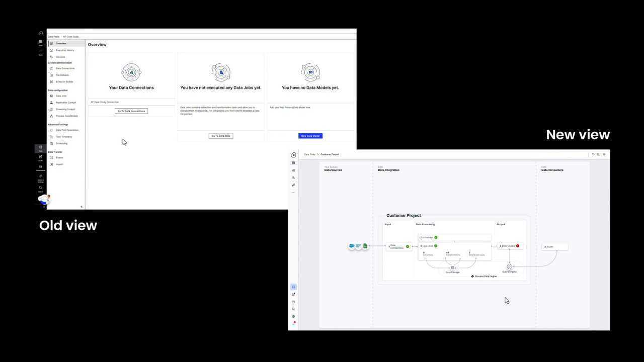This screenshot has height=362, width=644.
Task: Open the Export data transfer option
Action: click(59, 157)
